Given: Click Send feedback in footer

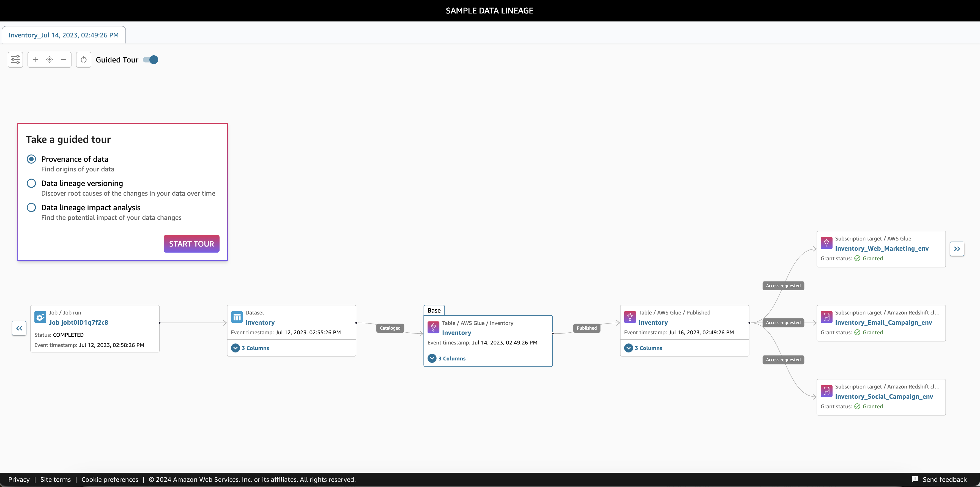Looking at the screenshot, I should (x=939, y=479).
